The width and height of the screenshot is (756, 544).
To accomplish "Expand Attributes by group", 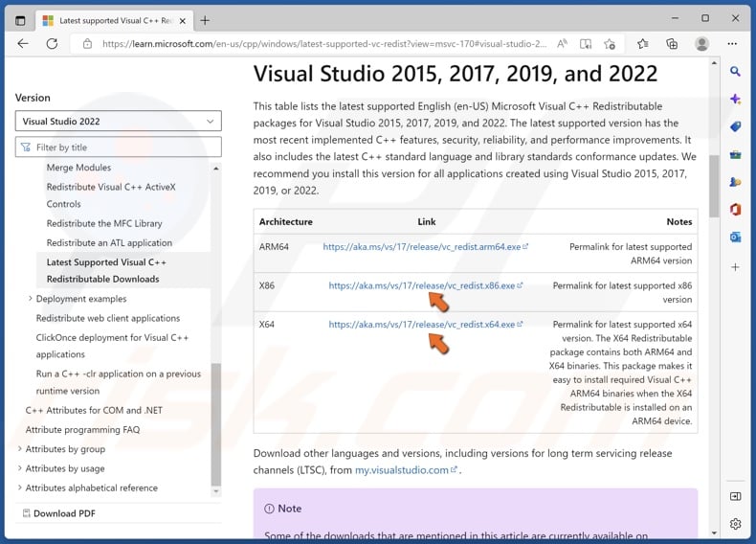I will tap(20, 449).
